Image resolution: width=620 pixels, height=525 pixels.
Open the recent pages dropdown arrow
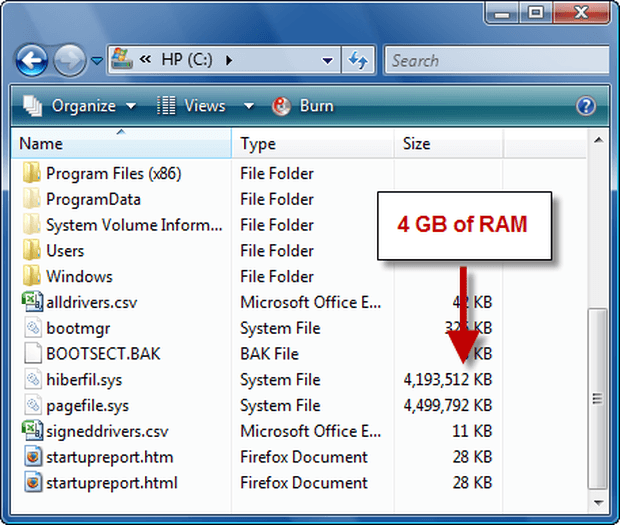pyautogui.click(x=96, y=61)
